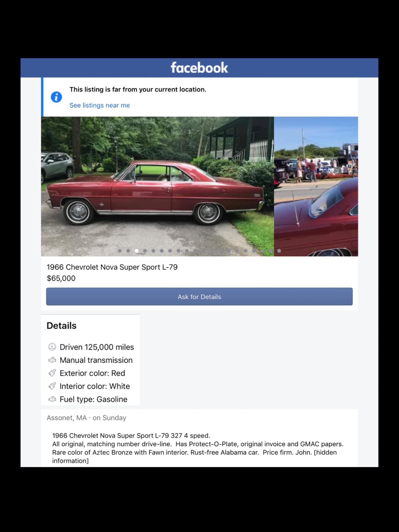The width and height of the screenshot is (399, 532).
Task: Click the listing title 1966 Chevrolet Nova Super Sport L-79
Action: 112,267
